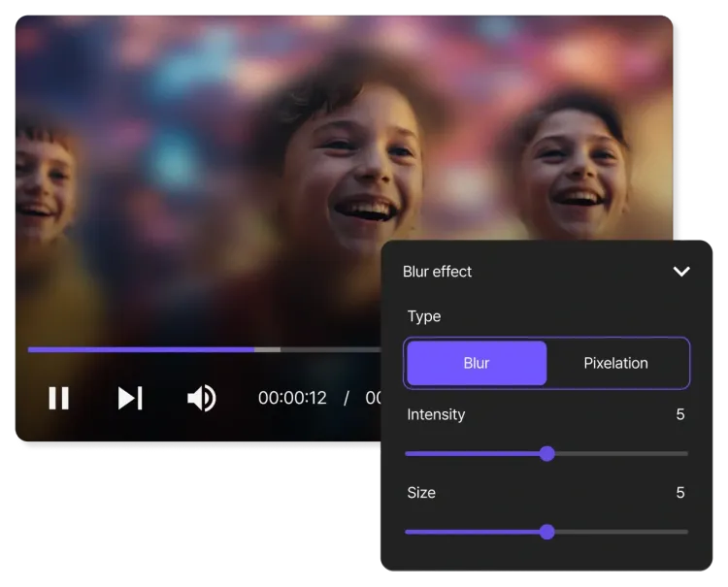Select the Blur type option
The image size is (728, 587).
point(477,363)
